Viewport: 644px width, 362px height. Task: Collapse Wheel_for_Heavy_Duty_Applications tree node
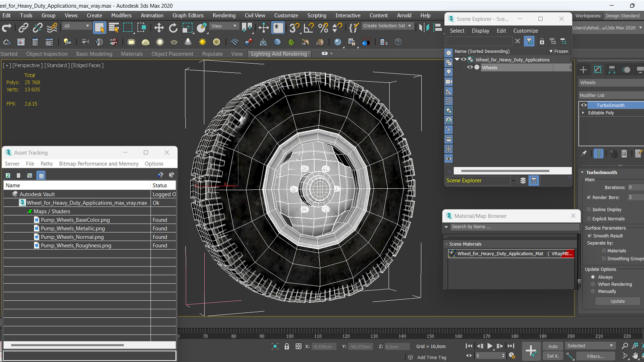(457, 59)
